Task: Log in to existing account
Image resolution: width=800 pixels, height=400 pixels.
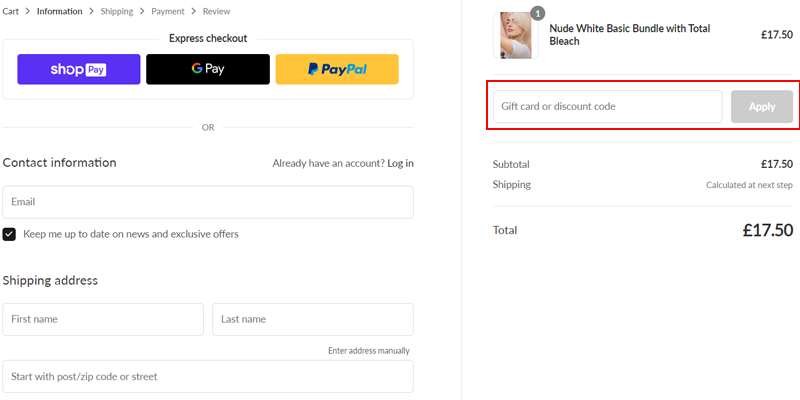Action: click(400, 163)
